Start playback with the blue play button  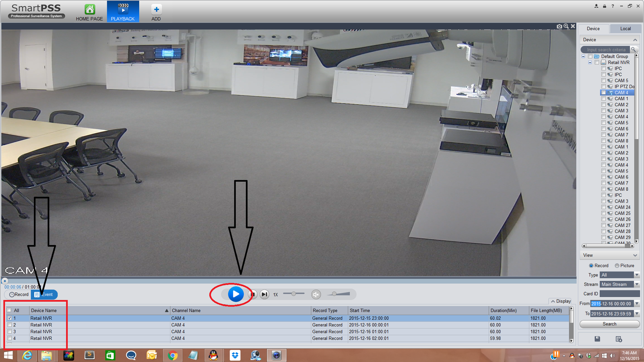pyautogui.click(x=236, y=294)
